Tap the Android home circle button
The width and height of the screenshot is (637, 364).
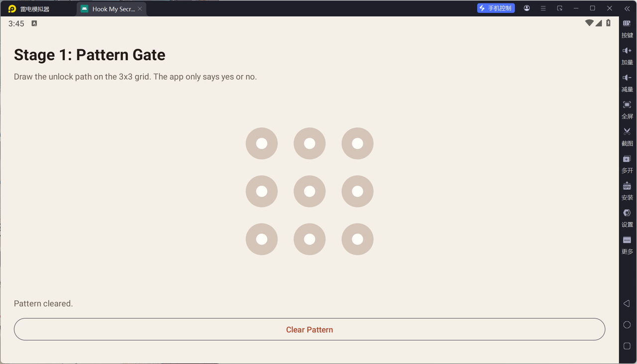pyautogui.click(x=627, y=325)
